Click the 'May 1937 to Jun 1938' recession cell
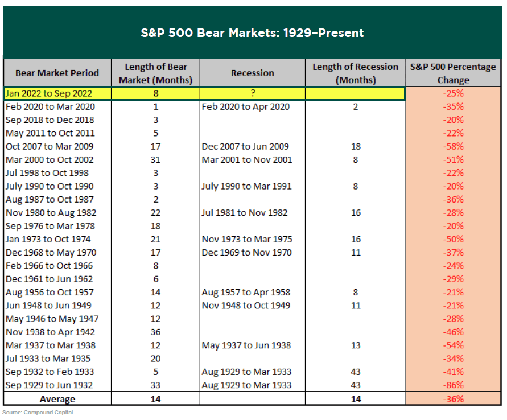The width and height of the screenshot is (507, 420). coord(246,345)
